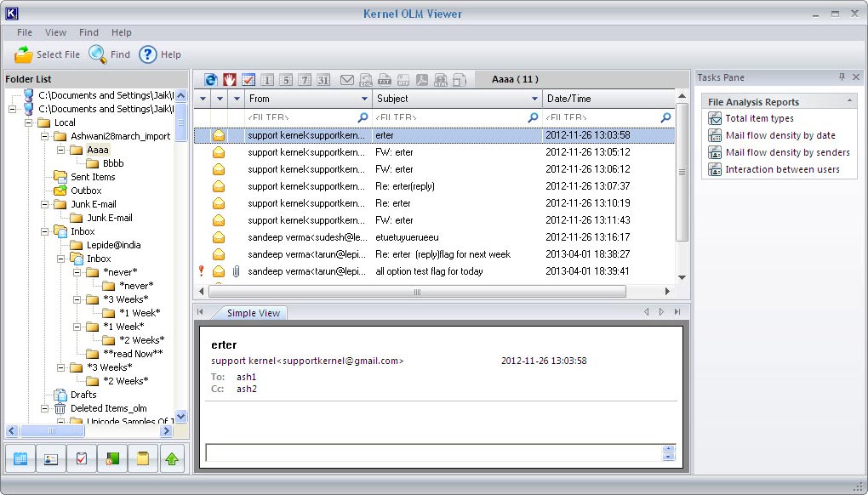Open Total item types report
Screen dimensions: 868x495
tap(759, 118)
